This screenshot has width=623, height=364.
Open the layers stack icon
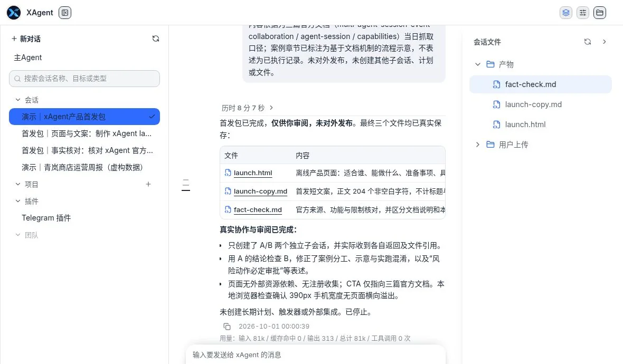(566, 13)
